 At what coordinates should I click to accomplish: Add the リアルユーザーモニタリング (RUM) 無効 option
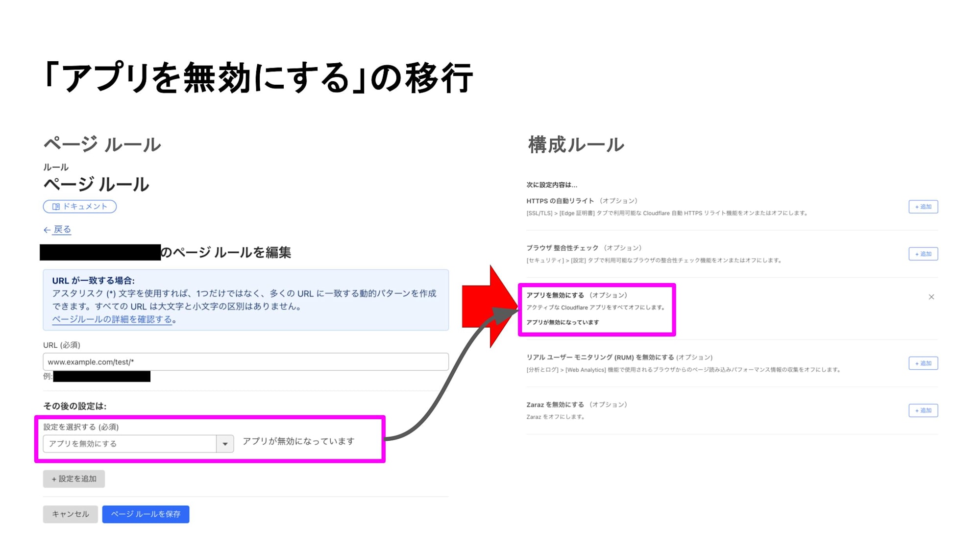(x=923, y=363)
